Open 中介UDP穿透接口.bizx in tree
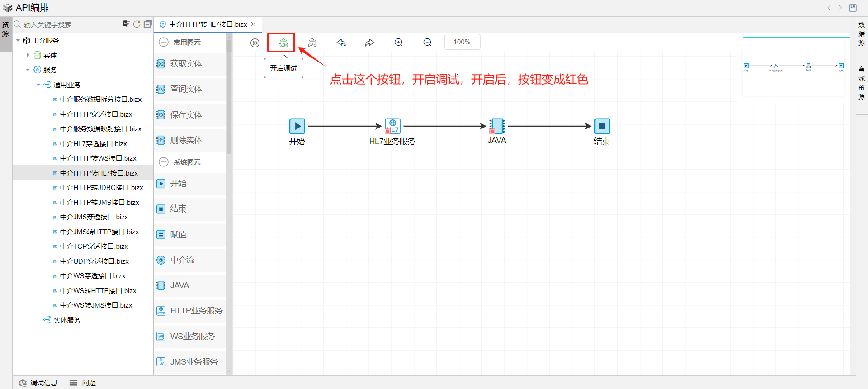 pos(94,261)
